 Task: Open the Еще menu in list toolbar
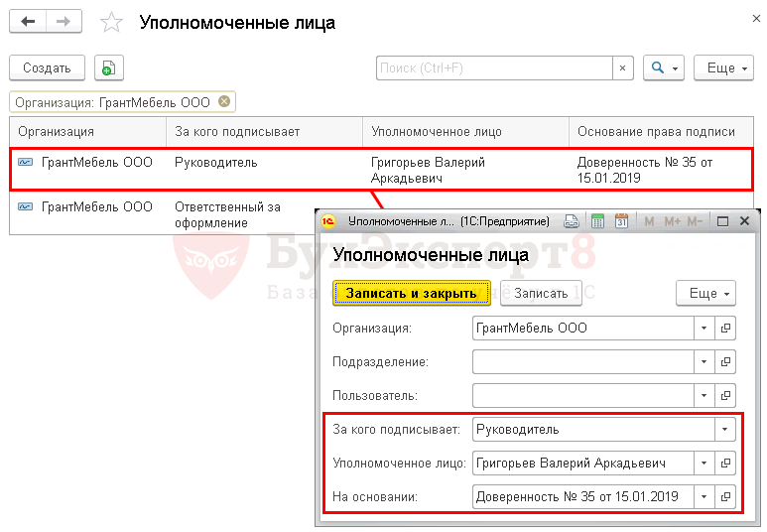pos(723,67)
